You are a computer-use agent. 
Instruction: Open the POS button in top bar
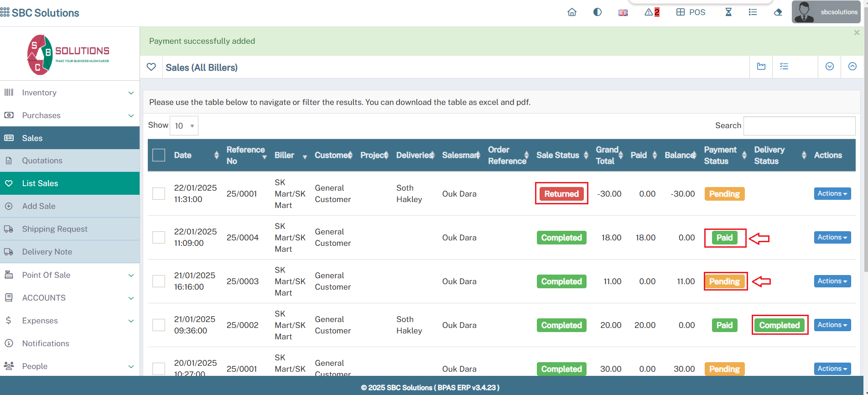pos(691,12)
